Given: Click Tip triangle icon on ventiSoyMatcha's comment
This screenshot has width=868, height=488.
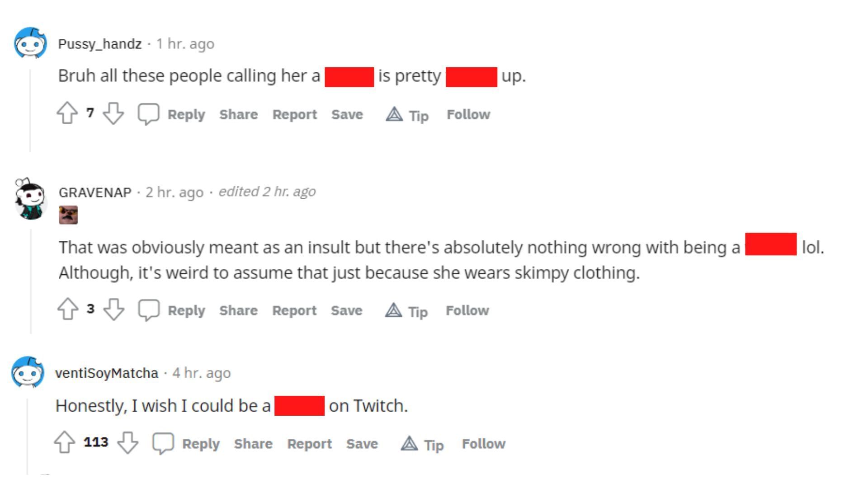Looking at the screenshot, I should point(409,444).
